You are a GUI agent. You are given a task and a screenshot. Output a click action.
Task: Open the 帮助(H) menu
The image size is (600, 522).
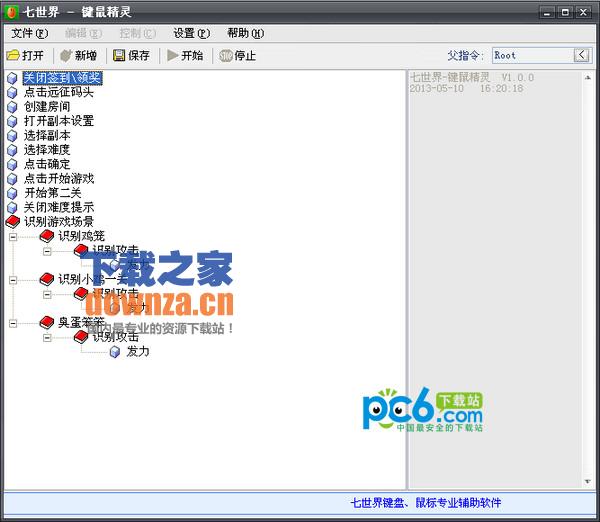click(245, 34)
